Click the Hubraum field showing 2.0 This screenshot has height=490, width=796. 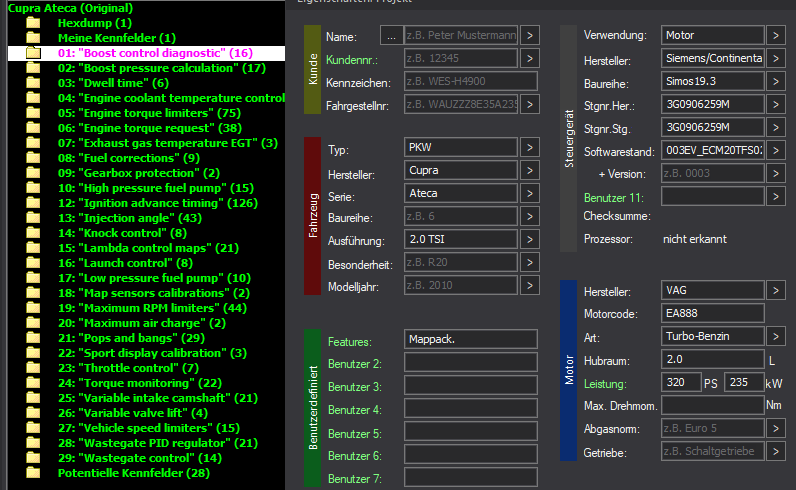713,360
